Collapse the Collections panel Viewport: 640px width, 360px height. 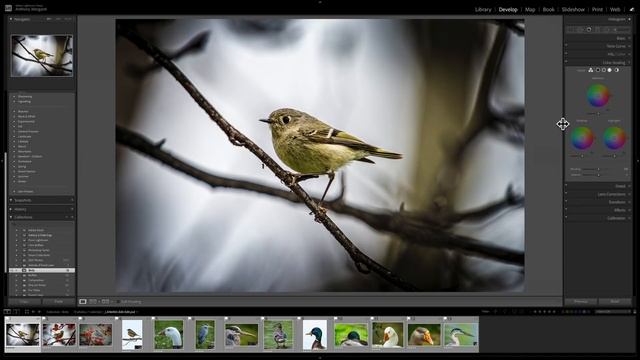tap(11, 217)
